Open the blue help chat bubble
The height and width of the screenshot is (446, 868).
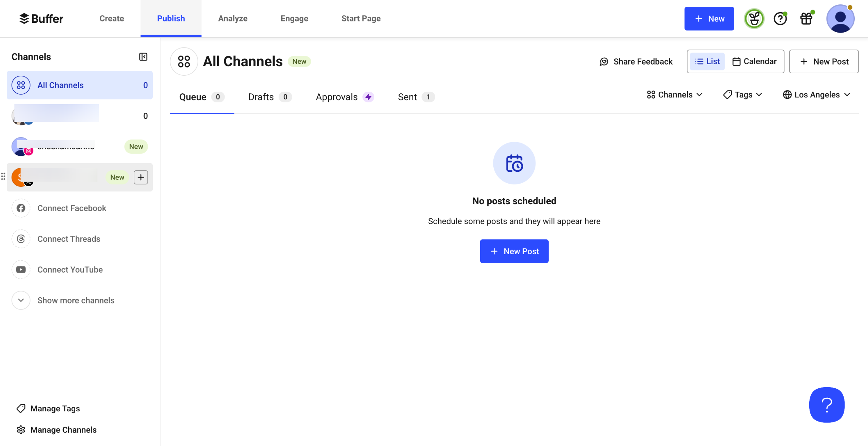click(827, 405)
